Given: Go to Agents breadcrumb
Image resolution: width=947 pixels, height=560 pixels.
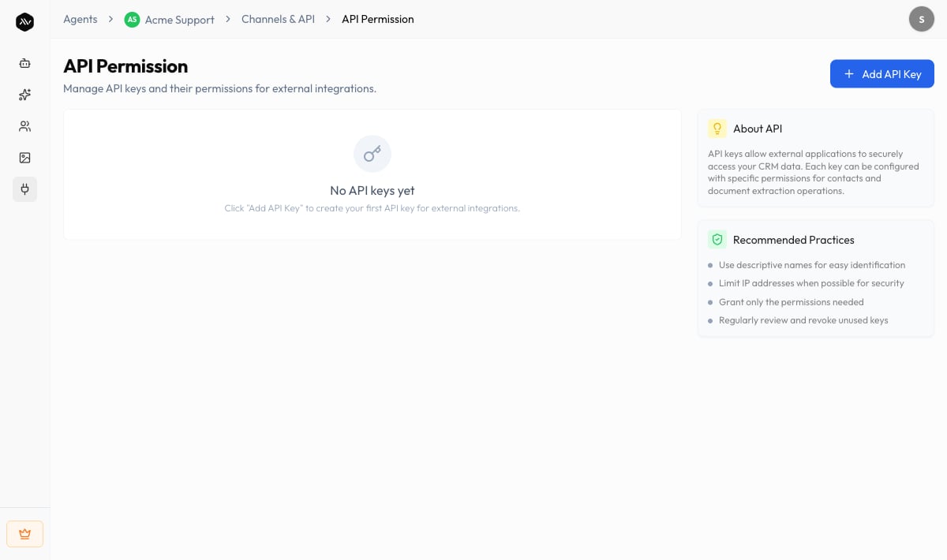Looking at the screenshot, I should (x=80, y=19).
